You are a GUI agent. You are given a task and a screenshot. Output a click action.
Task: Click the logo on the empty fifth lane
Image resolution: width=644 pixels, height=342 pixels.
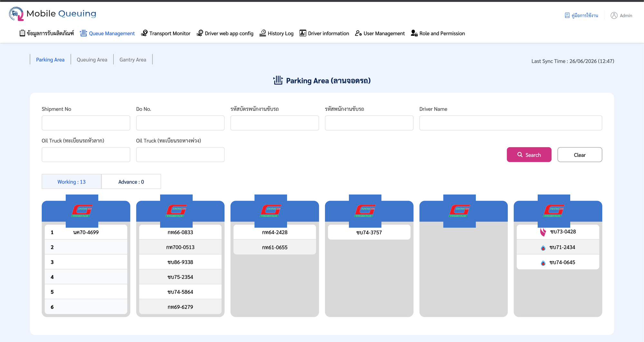coord(459,211)
